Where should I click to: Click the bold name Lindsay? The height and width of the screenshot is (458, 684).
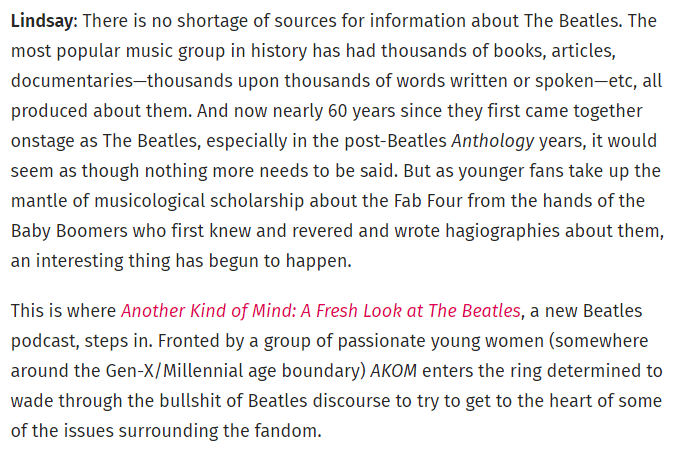(44, 21)
